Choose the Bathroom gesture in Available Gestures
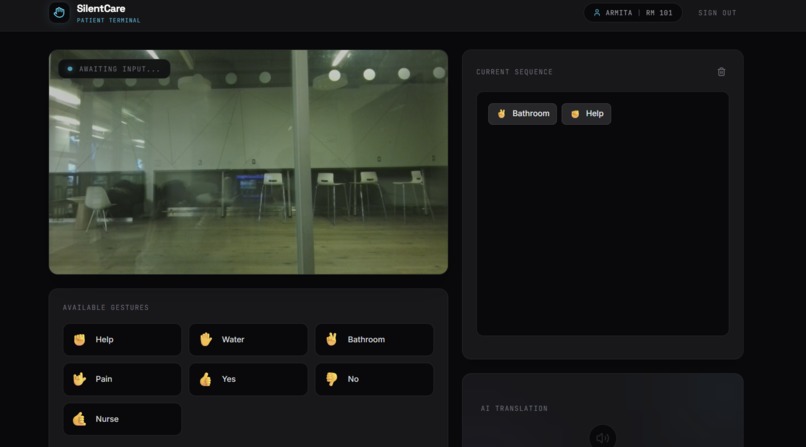The image size is (806, 447). click(374, 340)
